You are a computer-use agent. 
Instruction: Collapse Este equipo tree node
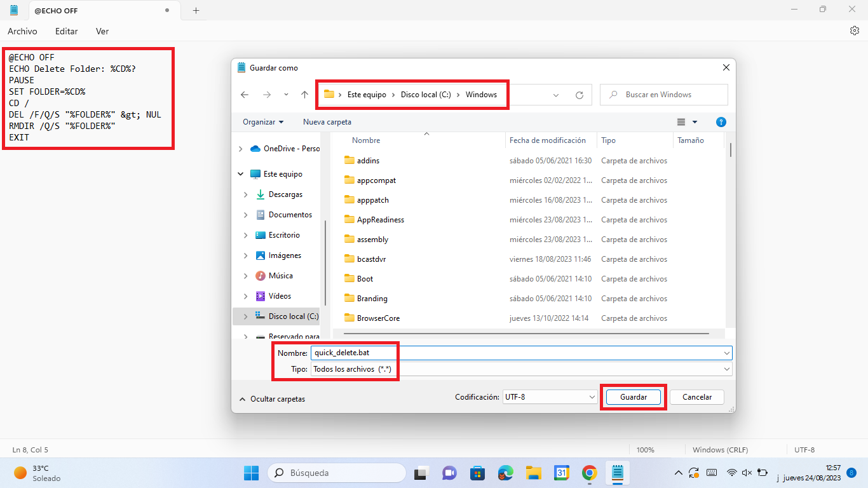point(240,174)
